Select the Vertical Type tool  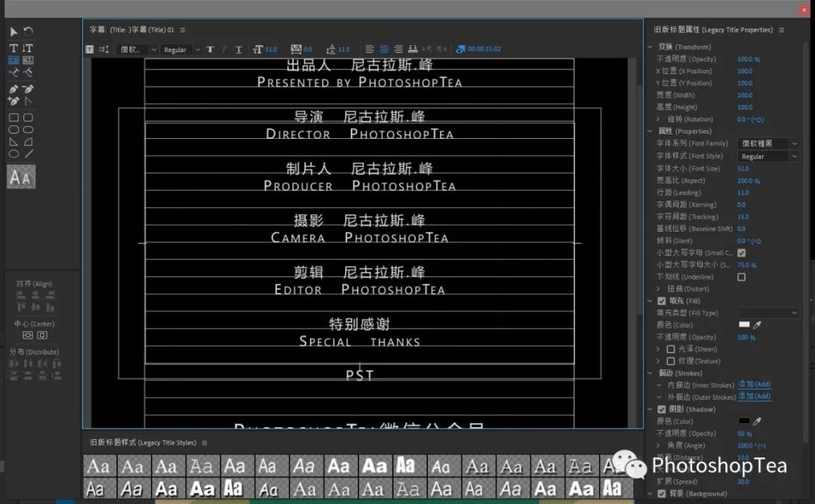28,48
